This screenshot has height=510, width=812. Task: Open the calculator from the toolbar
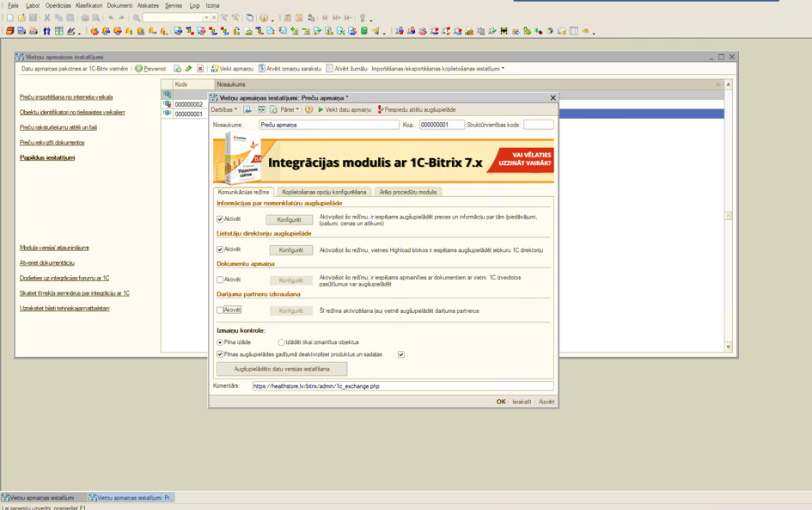[288, 17]
